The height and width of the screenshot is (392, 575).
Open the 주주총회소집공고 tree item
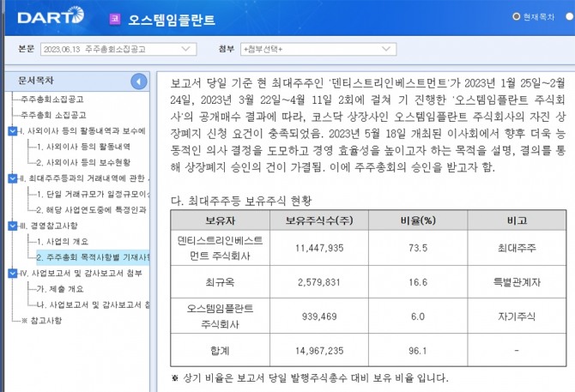tap(52, 100)
